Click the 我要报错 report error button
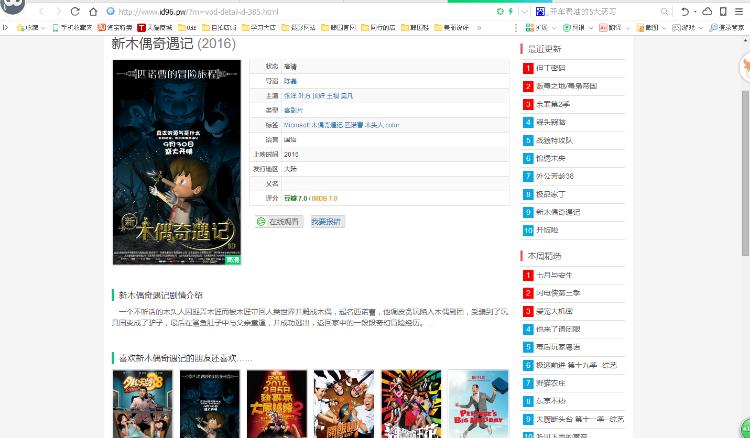The height and width of the screenshot is (438, 750). (x=328, y=221)
